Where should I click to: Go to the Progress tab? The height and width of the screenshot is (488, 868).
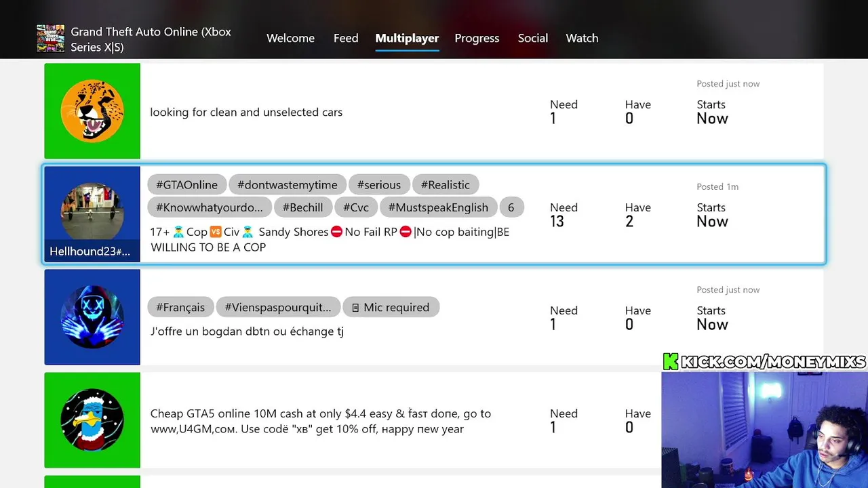click(x=477, y=38)
